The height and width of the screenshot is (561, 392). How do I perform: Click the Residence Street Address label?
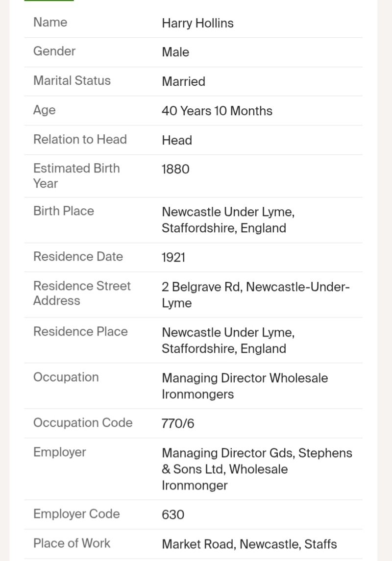pos(82,293)
